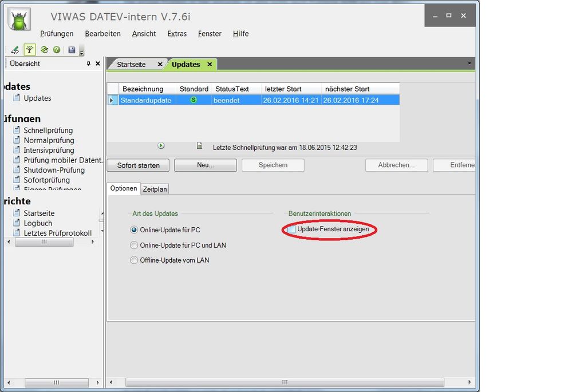Screen dimensions: 572x392
Task: Click the Neu... button
Action: (x=206, y=165)
